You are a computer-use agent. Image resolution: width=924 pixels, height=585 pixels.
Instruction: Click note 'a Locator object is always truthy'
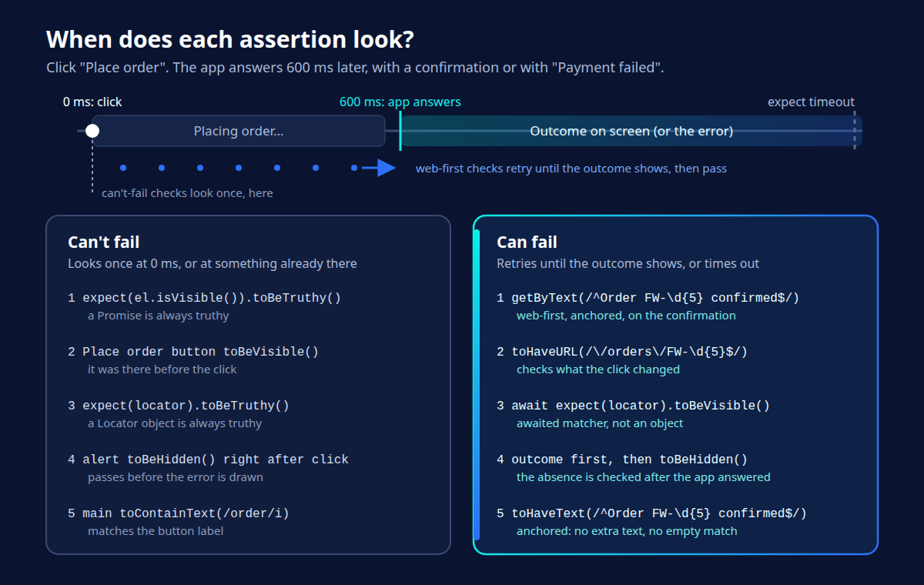click(x=175, y=423)
